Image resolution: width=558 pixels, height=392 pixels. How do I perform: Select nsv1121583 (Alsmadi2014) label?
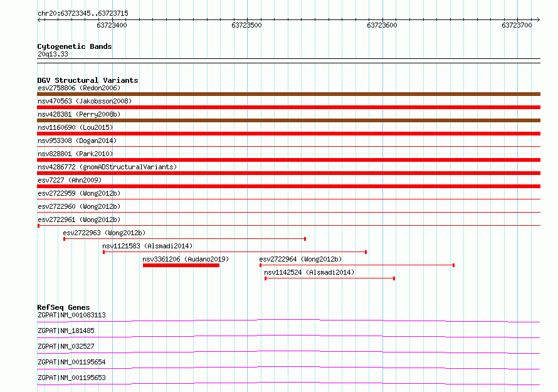(147, 246)
